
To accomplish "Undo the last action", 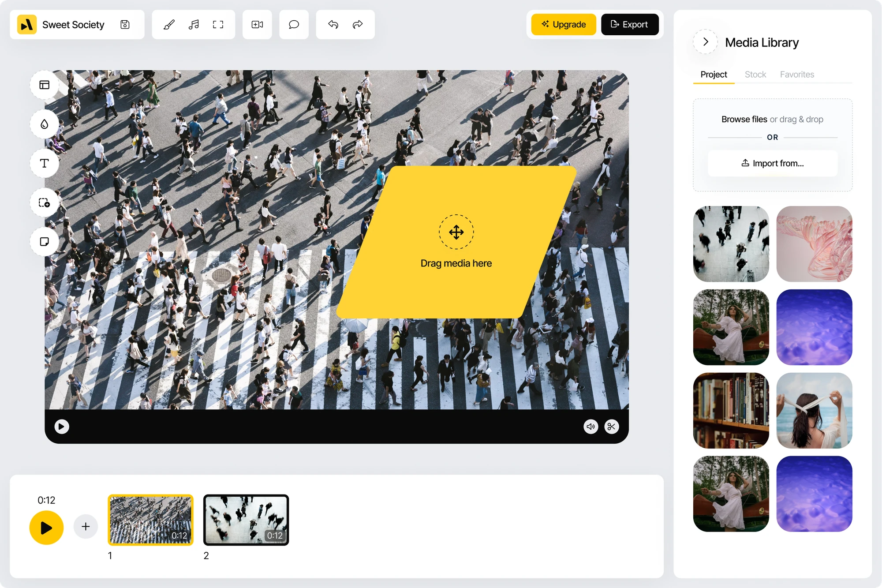I will coord(333,25).
